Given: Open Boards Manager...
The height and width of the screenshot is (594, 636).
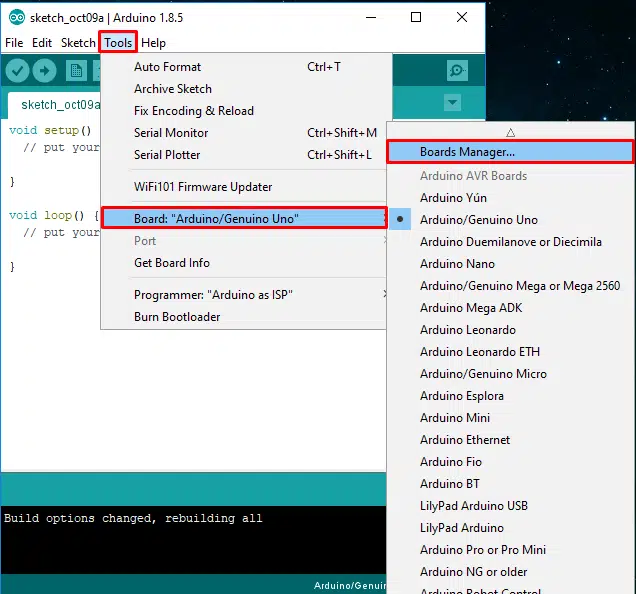Looking at the screenshot, I should pos(510,152).
